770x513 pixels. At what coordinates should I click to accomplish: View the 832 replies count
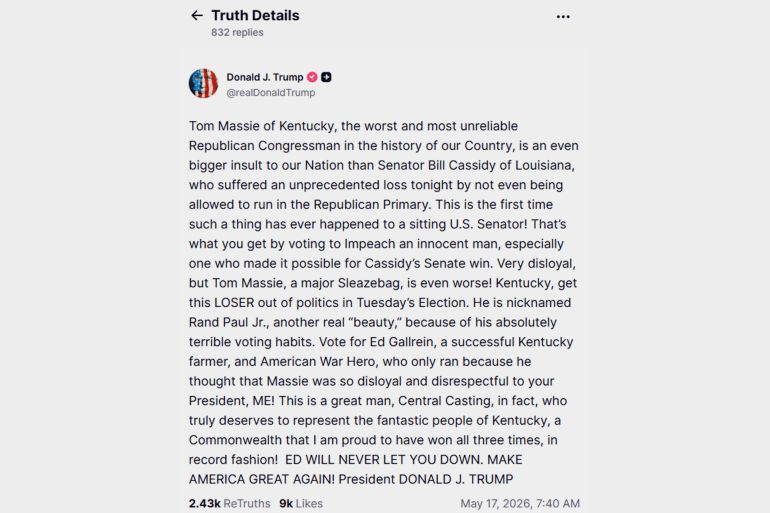point(237,32)
